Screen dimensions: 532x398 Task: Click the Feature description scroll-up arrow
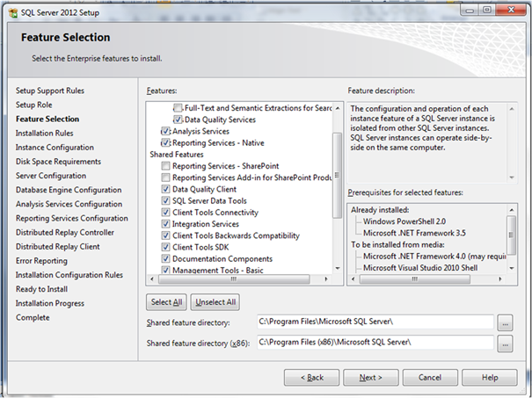[x=512, y=109]
